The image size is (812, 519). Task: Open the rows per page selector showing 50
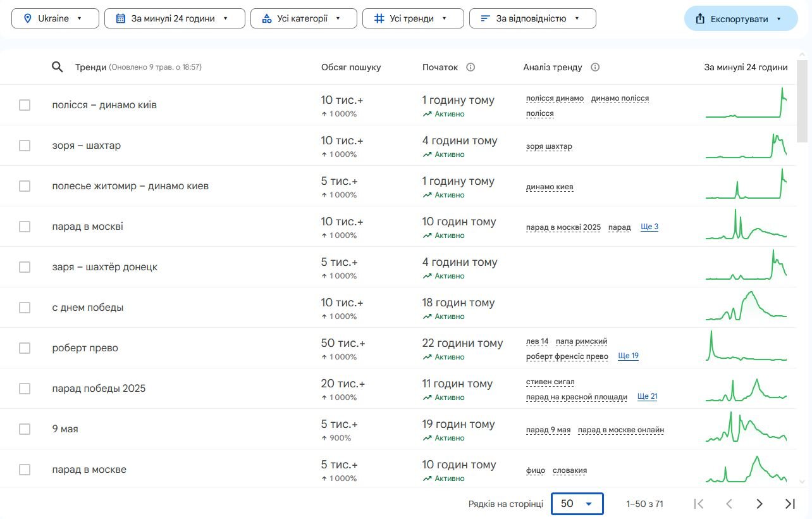[x=577, y=504]
